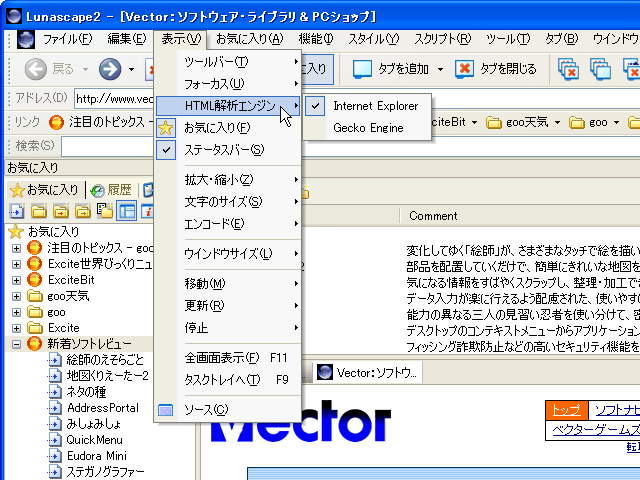
Task: Switch to Vector:ソフトウ... page tab
Action: click(x=367, y=373)
